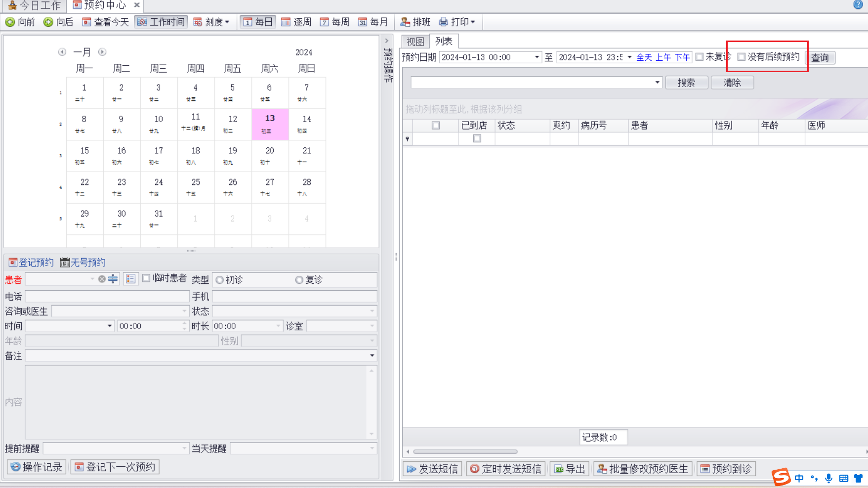Switch to 每日 daily view

[x=258, y=22]
